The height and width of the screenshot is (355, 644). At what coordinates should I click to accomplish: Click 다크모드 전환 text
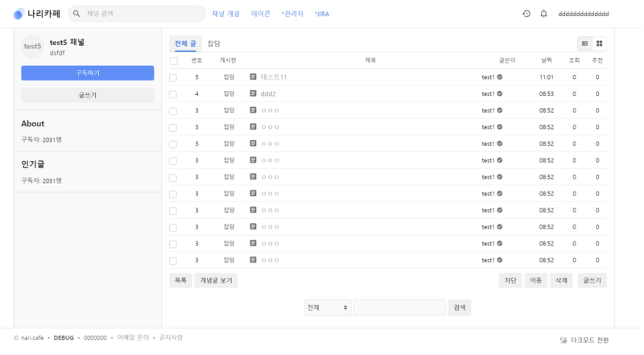[590, 340]
